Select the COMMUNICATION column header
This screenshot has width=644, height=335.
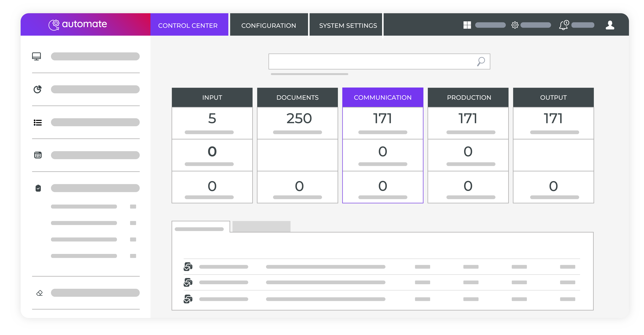pyautogui.click(x=383, y=97)
